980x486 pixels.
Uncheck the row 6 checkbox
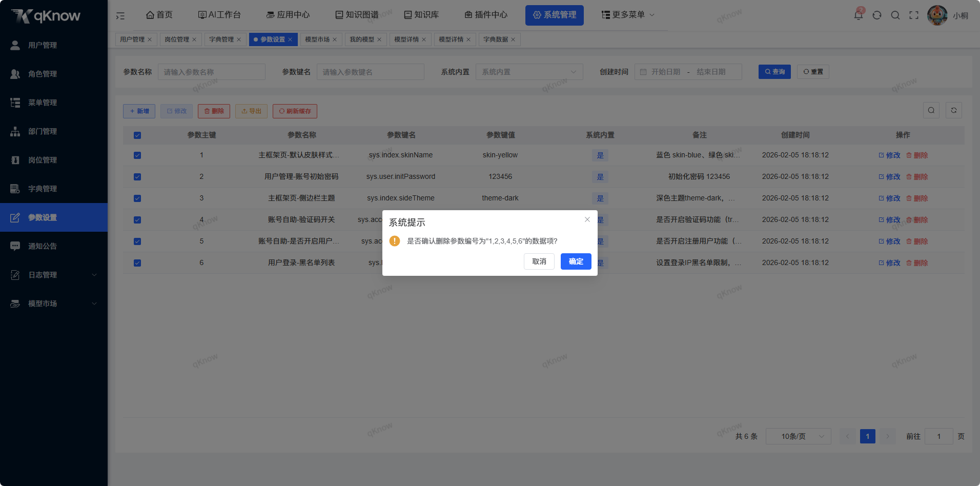[137, 263]
